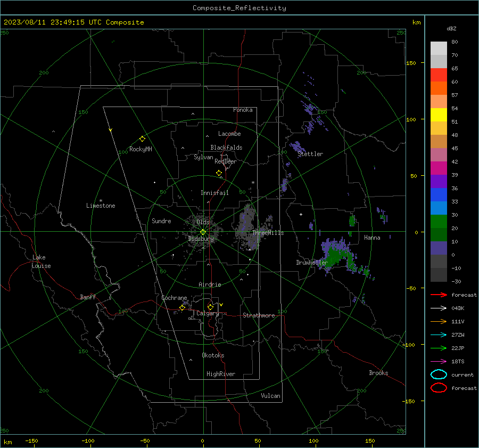Click the Sundre city label
This screenshot has height=448, width=479.
(x=161, y=221)
